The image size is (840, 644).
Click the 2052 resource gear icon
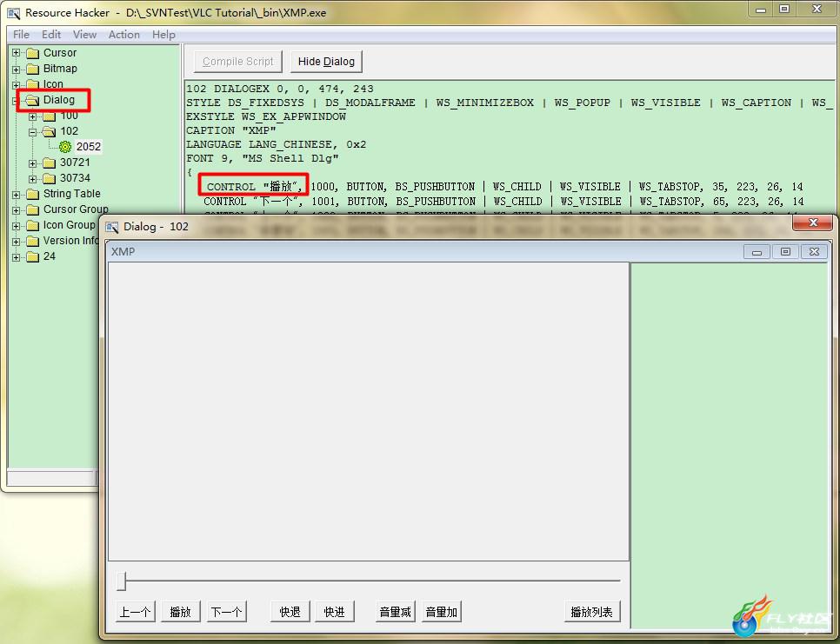click(65, 147)
